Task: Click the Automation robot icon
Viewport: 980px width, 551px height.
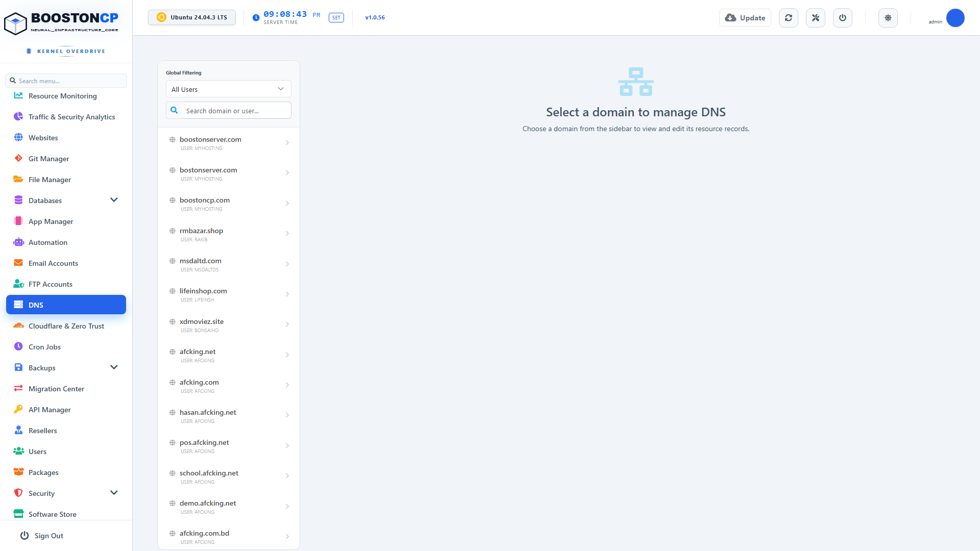Action: pyautogui.click(x=18, y=242)
